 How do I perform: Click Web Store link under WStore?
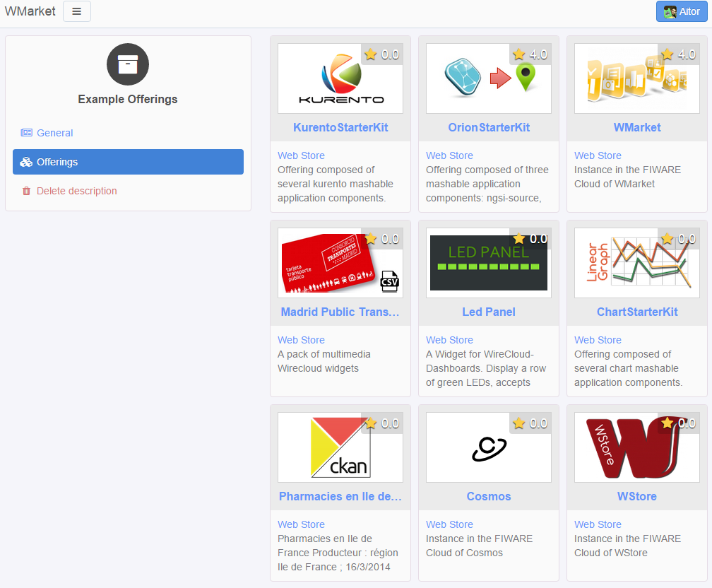(x=598, y=524)
